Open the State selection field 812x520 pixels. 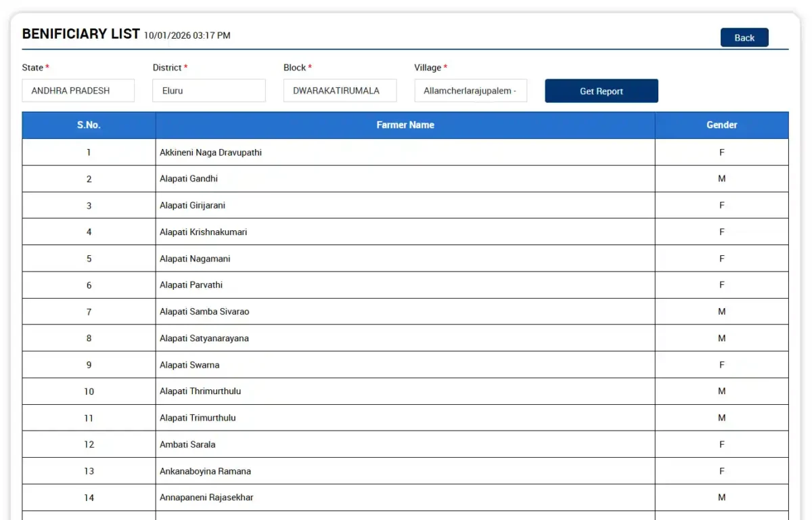tap(78, 89)
